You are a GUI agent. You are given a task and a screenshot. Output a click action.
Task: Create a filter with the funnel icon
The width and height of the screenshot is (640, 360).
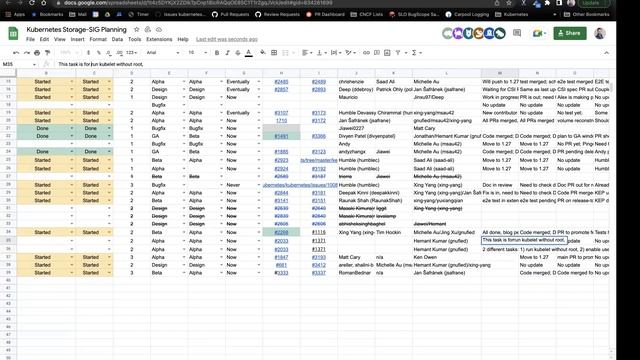coord(398,53)
